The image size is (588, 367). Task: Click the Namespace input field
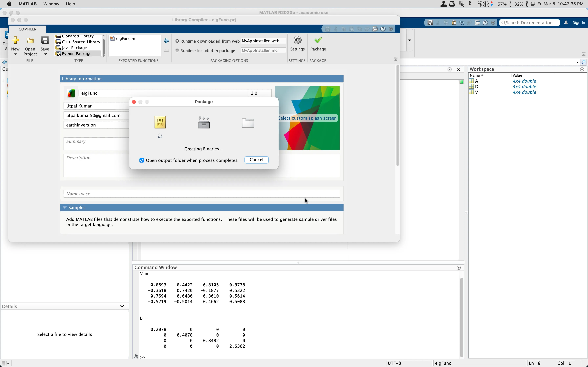pyautogui.click(x=201, y=194)
